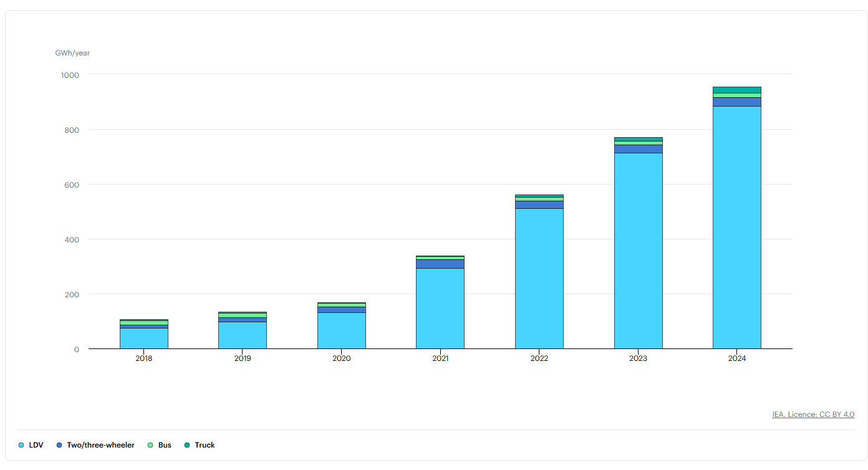Click the 800 y-axis value
This screenshot has width=868, height=470.
coord(72,130)
